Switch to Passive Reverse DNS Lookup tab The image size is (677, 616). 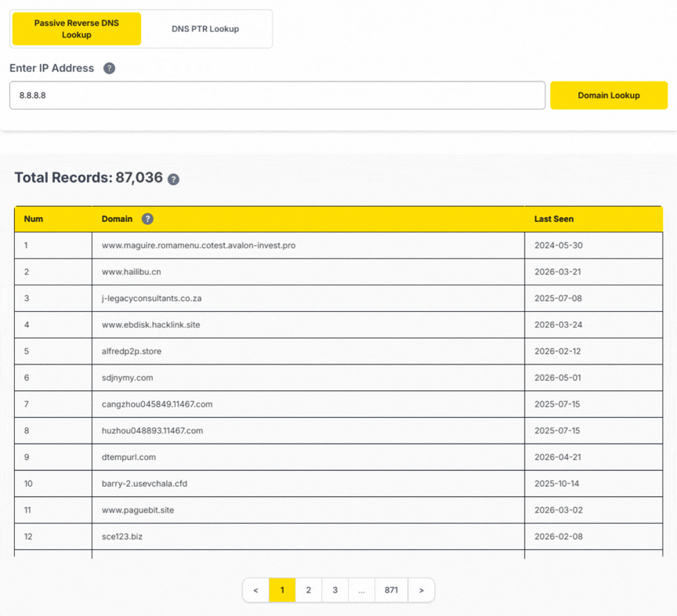77,29
